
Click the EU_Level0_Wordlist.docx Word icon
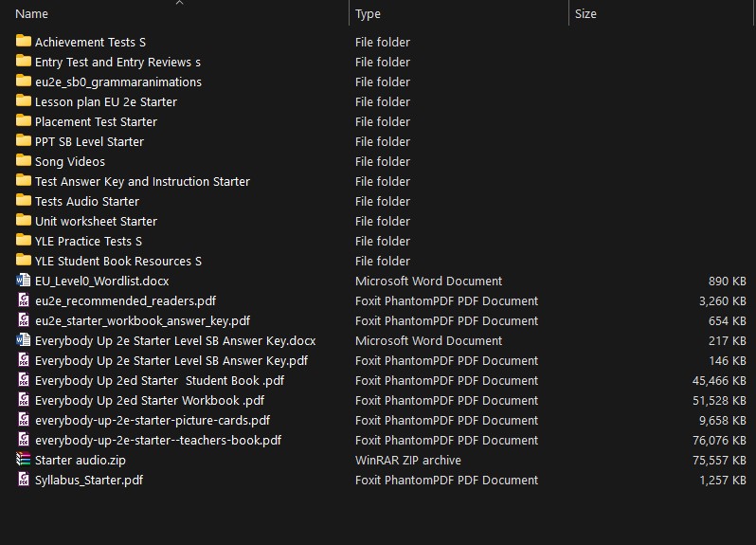point(24,281)
